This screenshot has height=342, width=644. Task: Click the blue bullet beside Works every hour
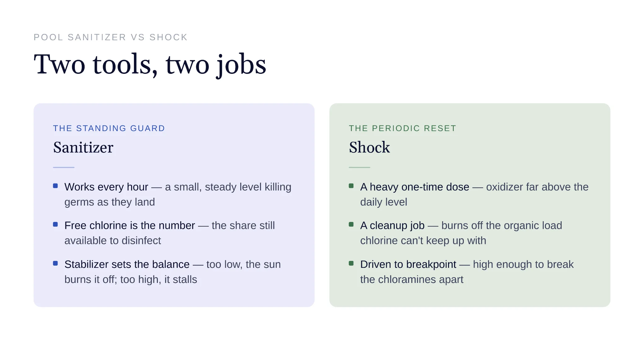(55, 186)
